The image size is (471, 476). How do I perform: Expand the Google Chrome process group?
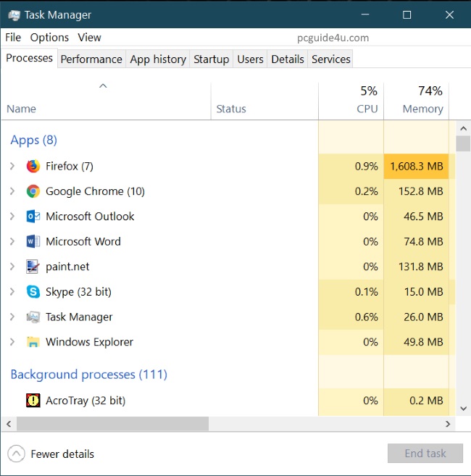pos(12,191)
